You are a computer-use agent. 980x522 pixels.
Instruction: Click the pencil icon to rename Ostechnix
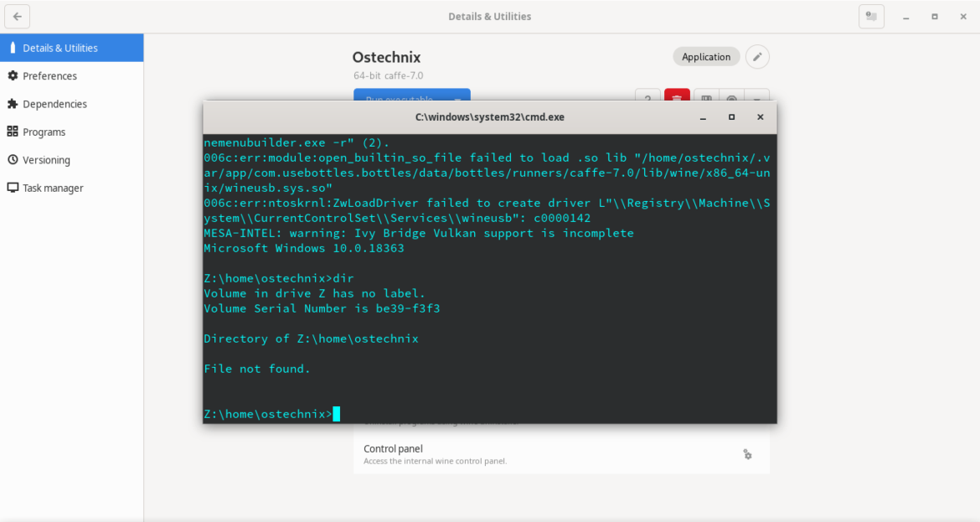point(757,57)
